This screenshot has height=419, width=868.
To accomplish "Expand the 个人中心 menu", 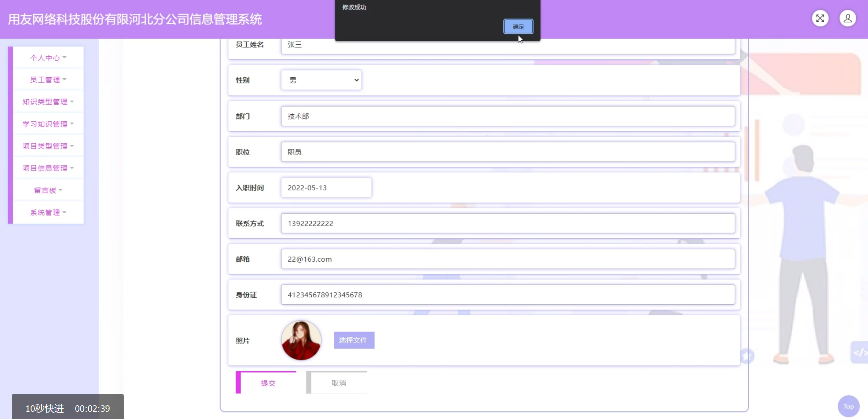I will pyautogui.click(x=48, y=58).
